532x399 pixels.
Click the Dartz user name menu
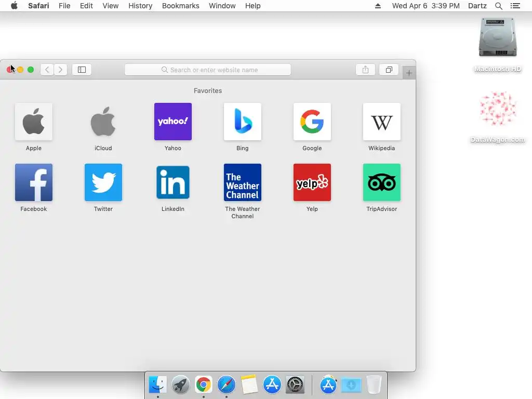tap(477, 6)
